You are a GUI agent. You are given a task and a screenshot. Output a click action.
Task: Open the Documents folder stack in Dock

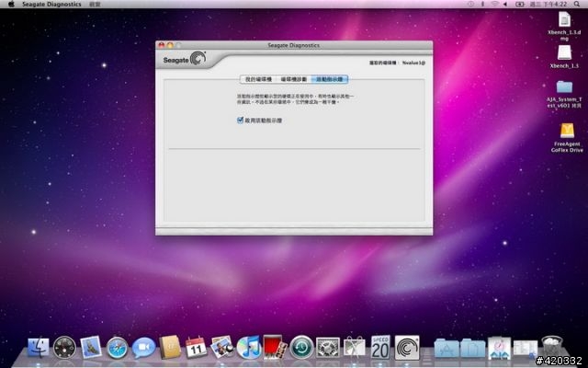point(472,348)
